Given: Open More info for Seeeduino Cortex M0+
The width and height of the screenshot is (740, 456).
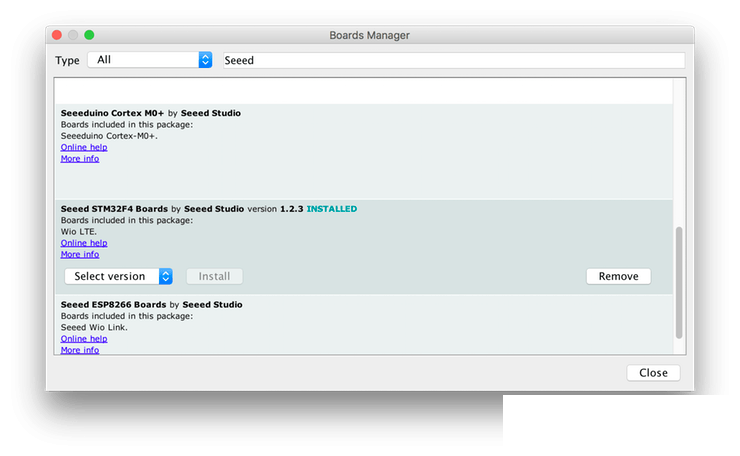Looking at the screenshot, I should click(x=80, y=159).
